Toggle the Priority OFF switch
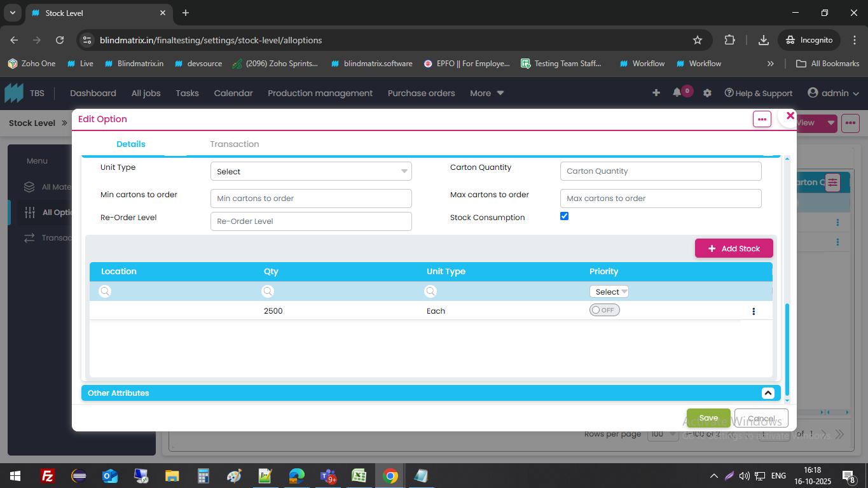 click(x=604, y=310)
